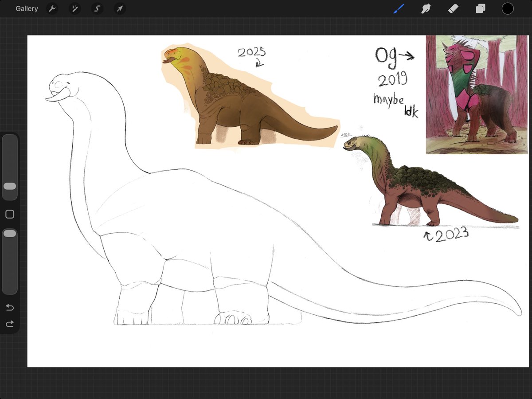Return to the Gallery
Viewport: 532px width, 399px height.
(x=27, y=8)
